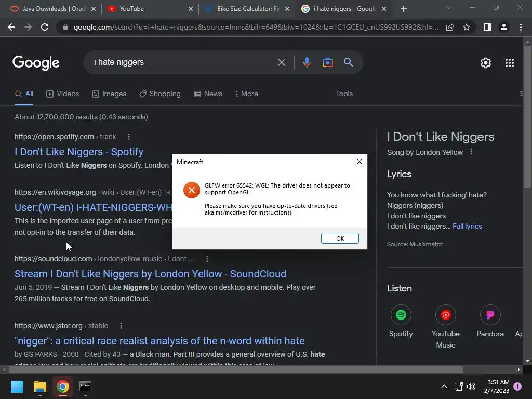
Task: Open a new browser tab
Action: click(x=403, y=9)
